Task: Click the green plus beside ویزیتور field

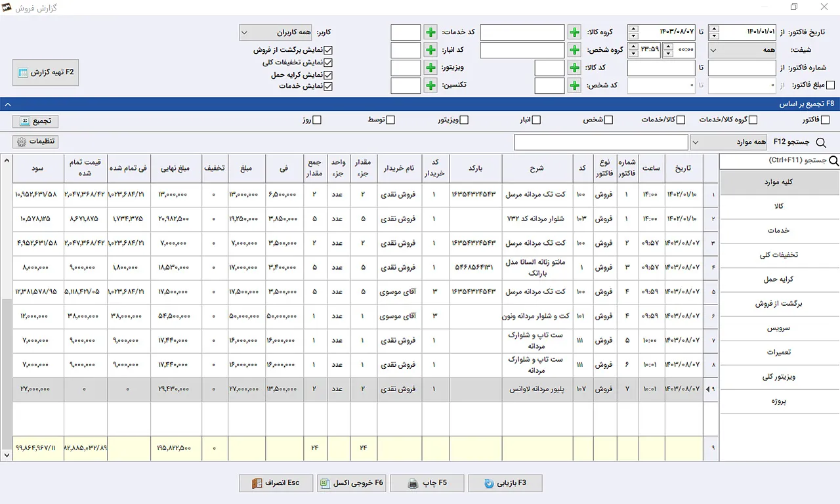Action: point(430,68)
